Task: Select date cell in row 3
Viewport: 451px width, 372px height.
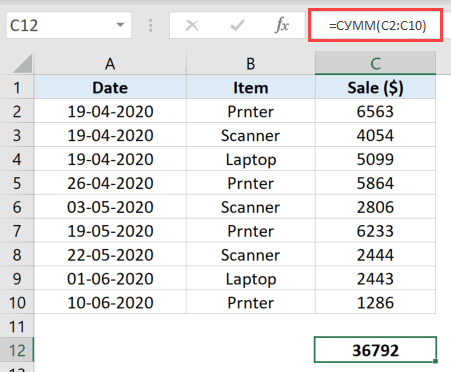Action: pos(110,135)
